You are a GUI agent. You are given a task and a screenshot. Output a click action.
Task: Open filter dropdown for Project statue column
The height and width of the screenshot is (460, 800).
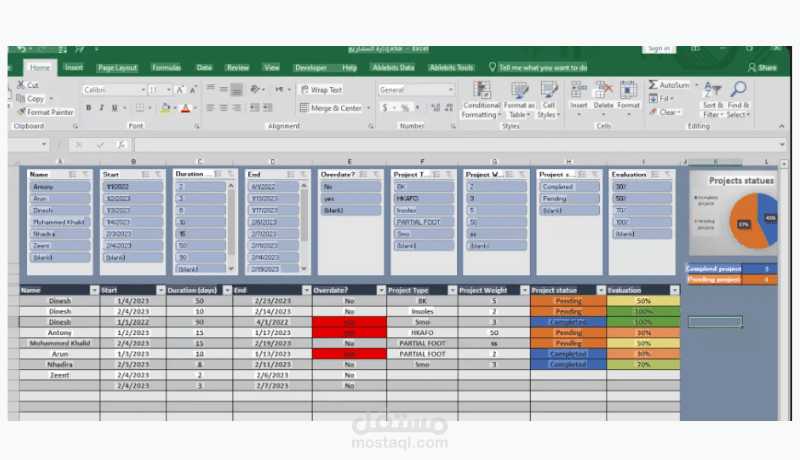[601, 290]
